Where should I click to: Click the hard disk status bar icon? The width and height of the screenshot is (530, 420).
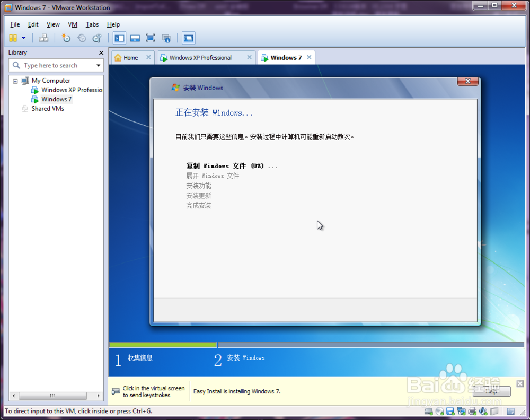428,411
